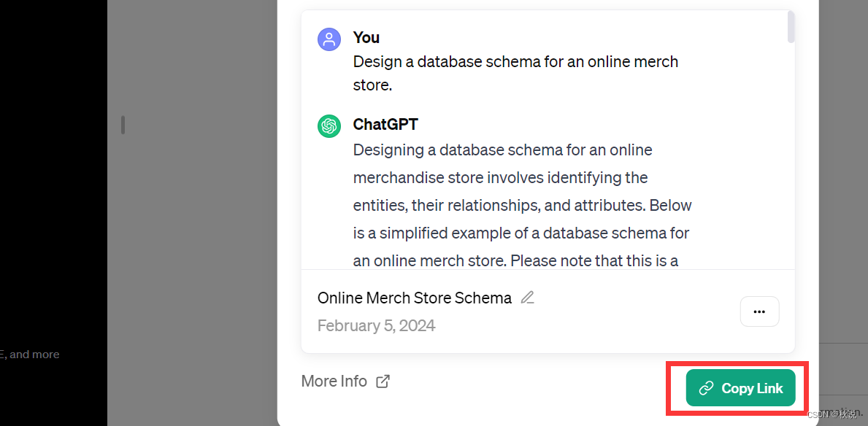
Task: Click the "ChatGPT" sender name
Action: point(385,125)
